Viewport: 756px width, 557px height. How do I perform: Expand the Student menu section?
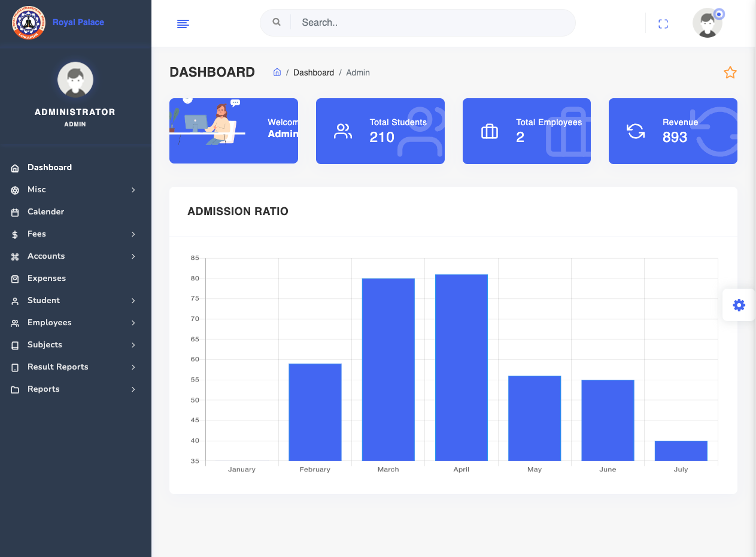coord(44,301)
